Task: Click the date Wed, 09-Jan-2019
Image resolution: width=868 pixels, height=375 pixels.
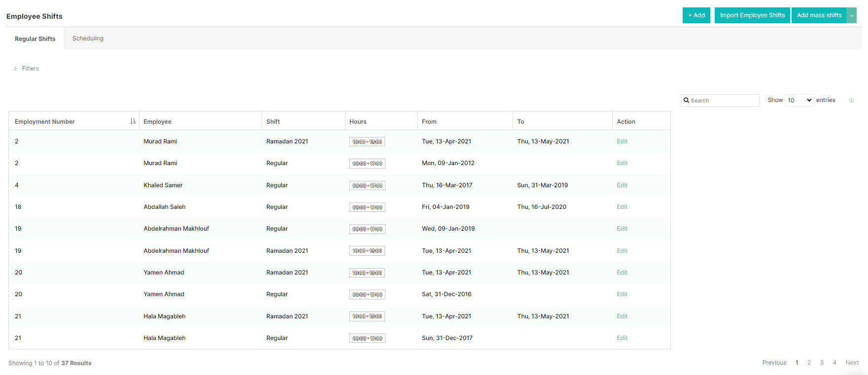Action: (448, 229)
